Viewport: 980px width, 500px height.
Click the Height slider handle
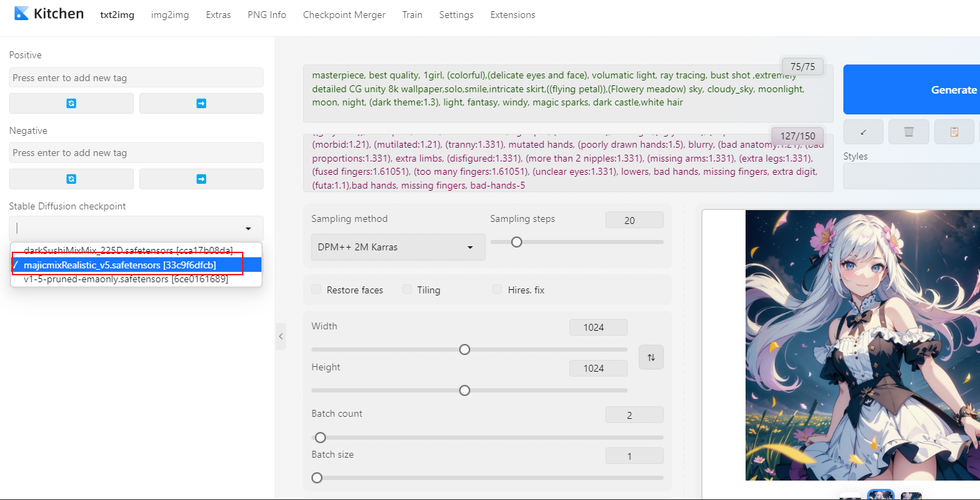465,390
